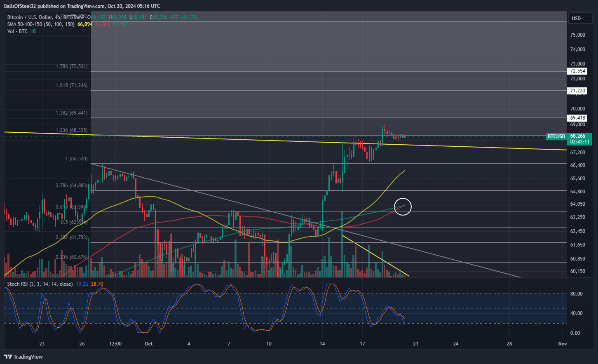Screen dimensions: 598x364
Task: Click the Stoch RSI D value 28.70
Action: coord(97,284)
